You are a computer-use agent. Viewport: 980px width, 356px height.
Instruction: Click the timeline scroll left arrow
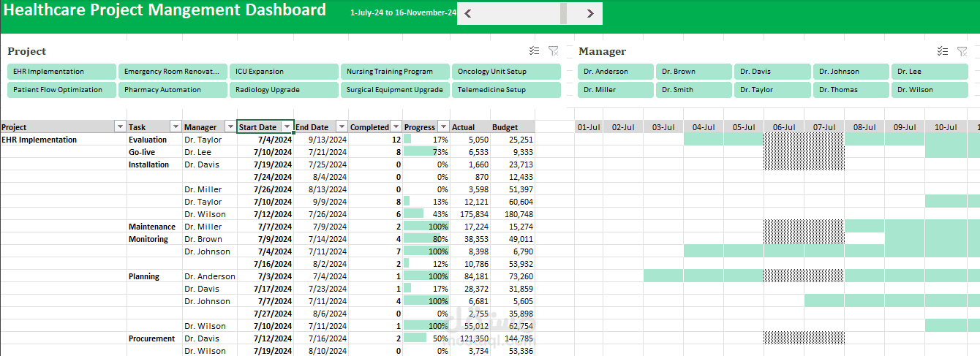[468, 13]
